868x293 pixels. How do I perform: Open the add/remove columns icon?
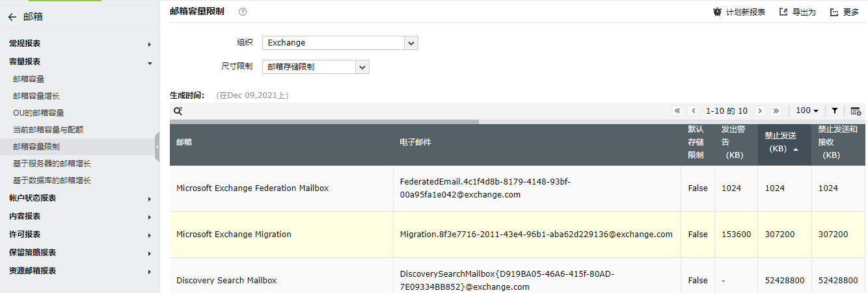point(856,111)
